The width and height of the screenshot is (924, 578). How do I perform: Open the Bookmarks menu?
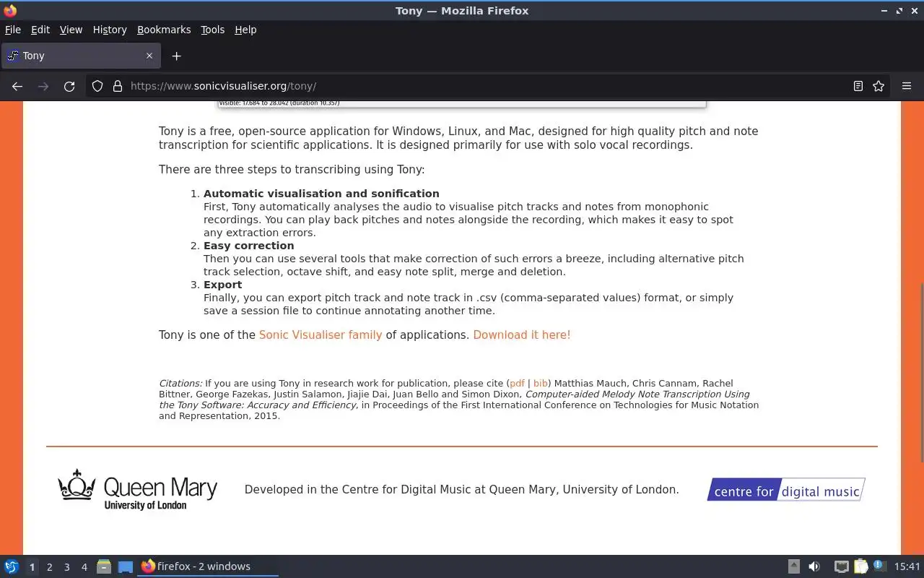pyautogui.click(x=164, y=30)
